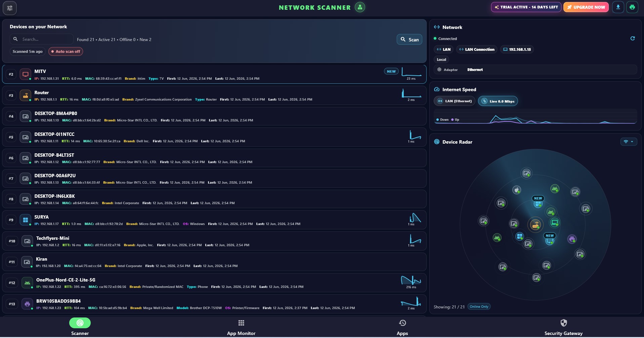This screenshot has width=644, height=338.
Task: Click the #3 index on Router row
Action: 11,96
